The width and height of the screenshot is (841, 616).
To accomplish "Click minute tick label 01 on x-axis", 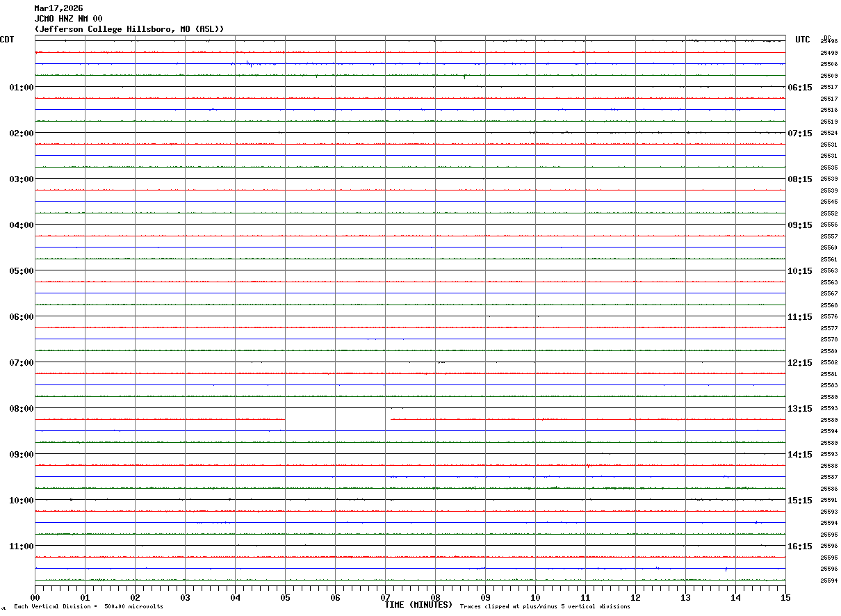I will pyautogui.click(x=85, y=597).
